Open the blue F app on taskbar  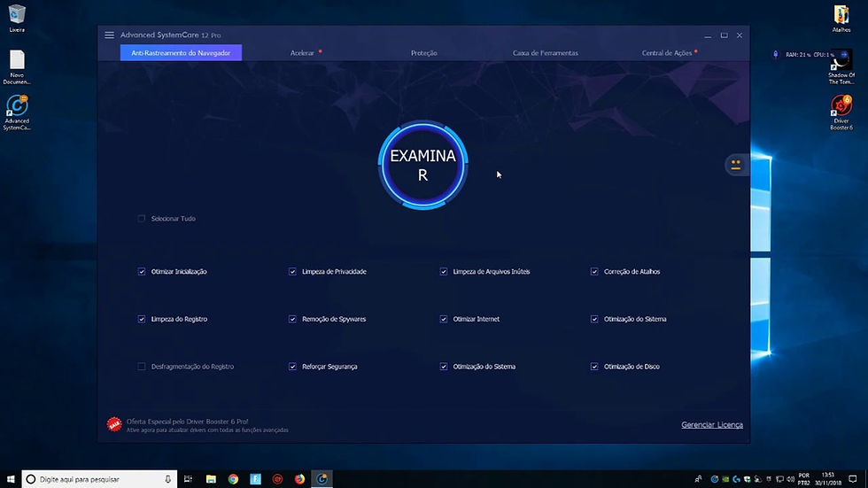tap(255, 479)
